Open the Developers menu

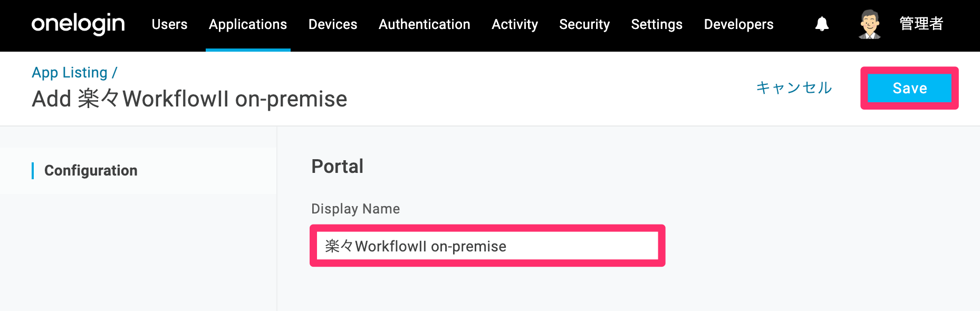pyautogui.click(x=738, y=24)
